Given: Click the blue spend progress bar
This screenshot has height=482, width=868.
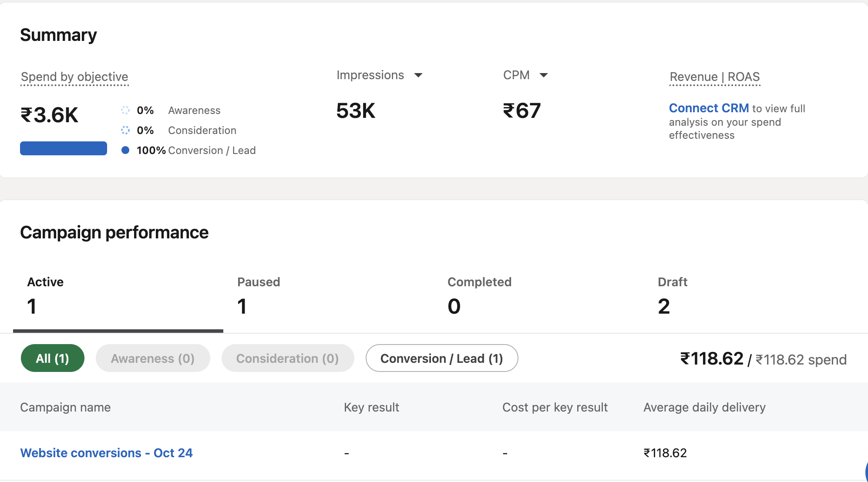Looking at the screenshot, I should pyautogui.click(x=64, y=148).
